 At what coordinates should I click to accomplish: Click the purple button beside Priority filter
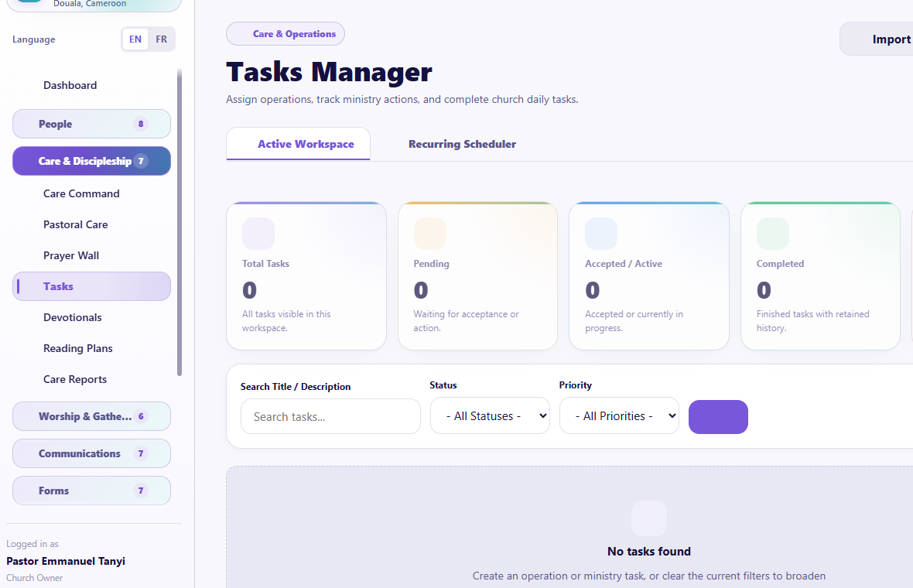[718, 417]
